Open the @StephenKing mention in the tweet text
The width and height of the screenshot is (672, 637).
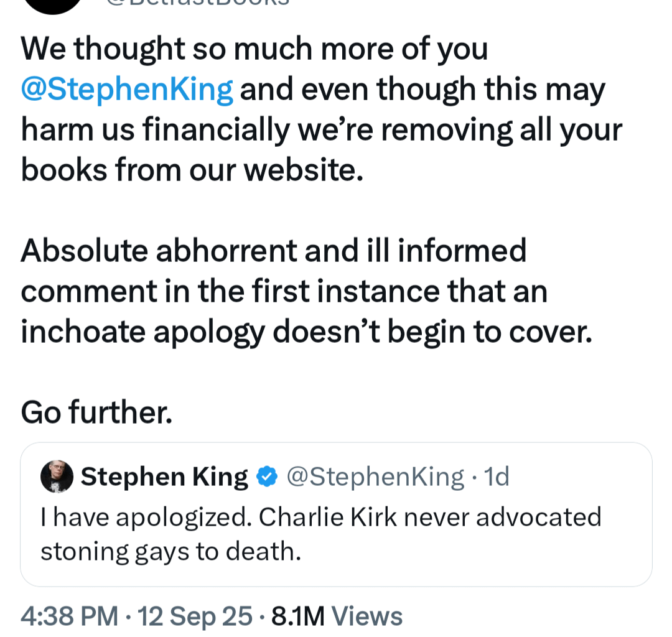(x=126, y=88)
